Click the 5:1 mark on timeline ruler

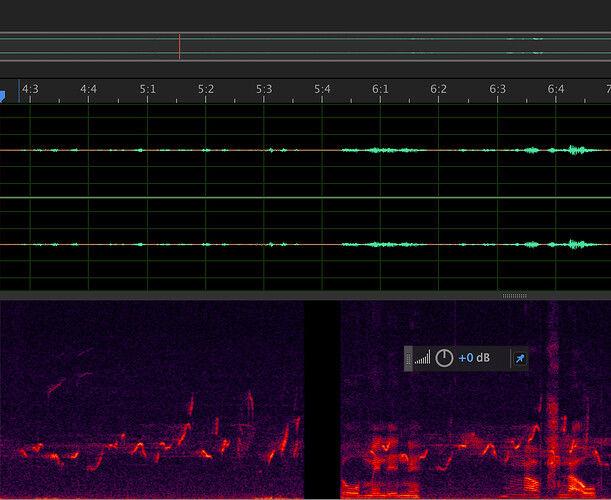(147, 89)
